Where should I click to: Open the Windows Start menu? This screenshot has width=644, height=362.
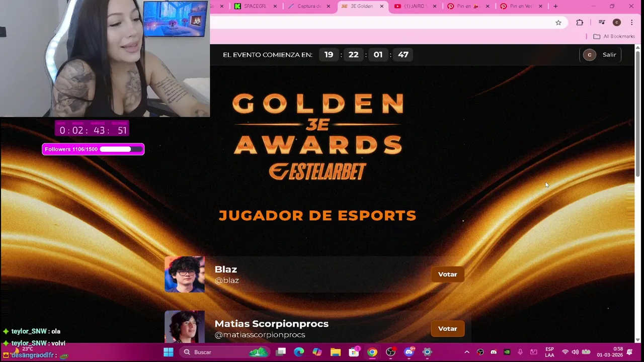[169, 352]
